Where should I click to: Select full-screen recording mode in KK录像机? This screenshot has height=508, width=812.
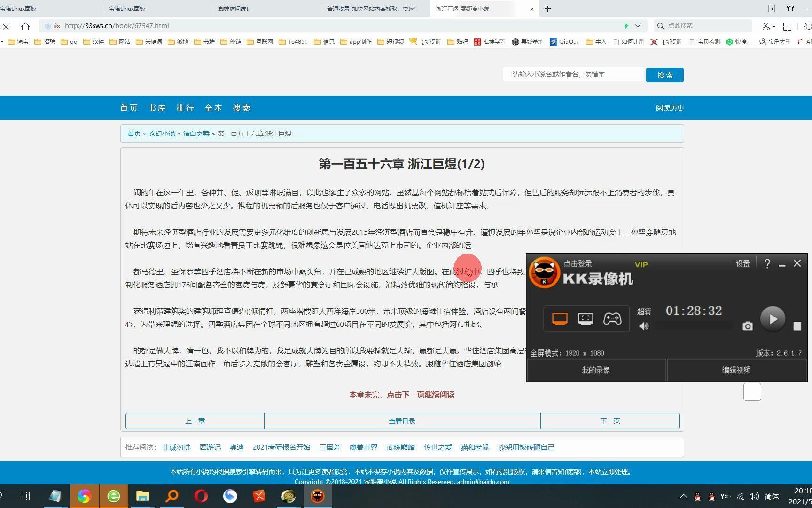pyautogui.click(x=560, y=319)
